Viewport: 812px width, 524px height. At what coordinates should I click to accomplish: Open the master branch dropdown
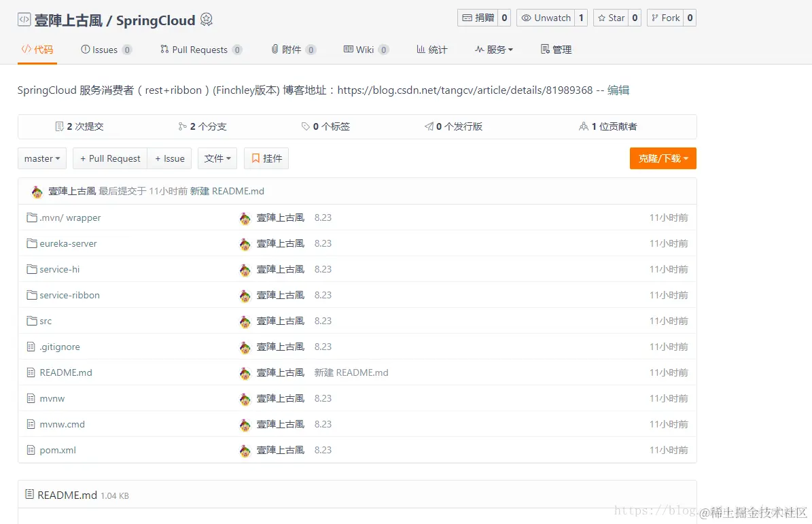click(x=42, y=158)
